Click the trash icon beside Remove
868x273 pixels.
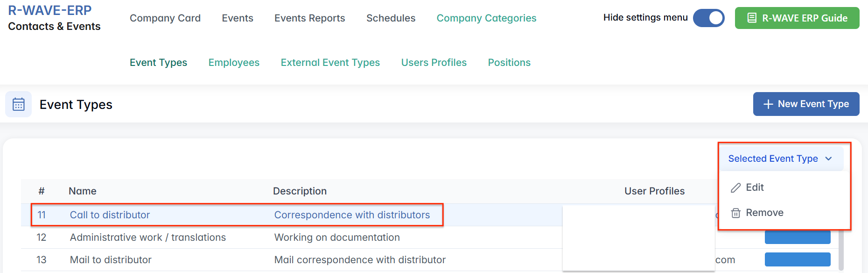(736, 213)
